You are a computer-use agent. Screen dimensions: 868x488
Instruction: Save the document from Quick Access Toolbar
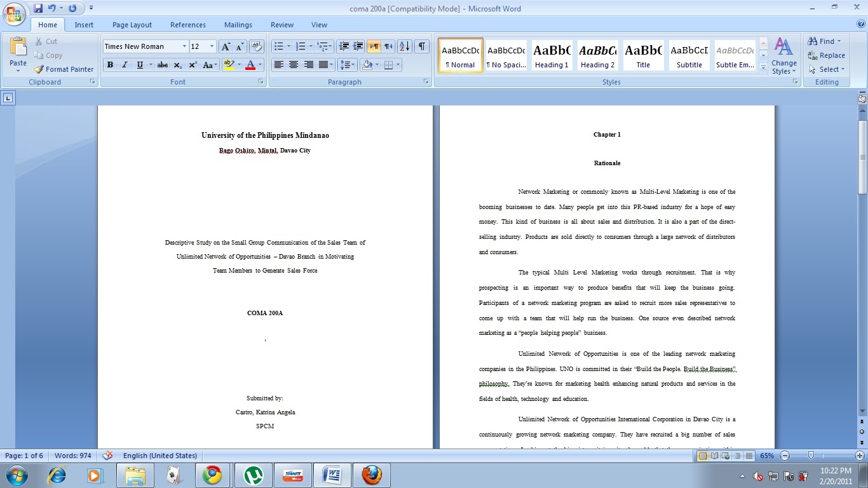(38, 8)
